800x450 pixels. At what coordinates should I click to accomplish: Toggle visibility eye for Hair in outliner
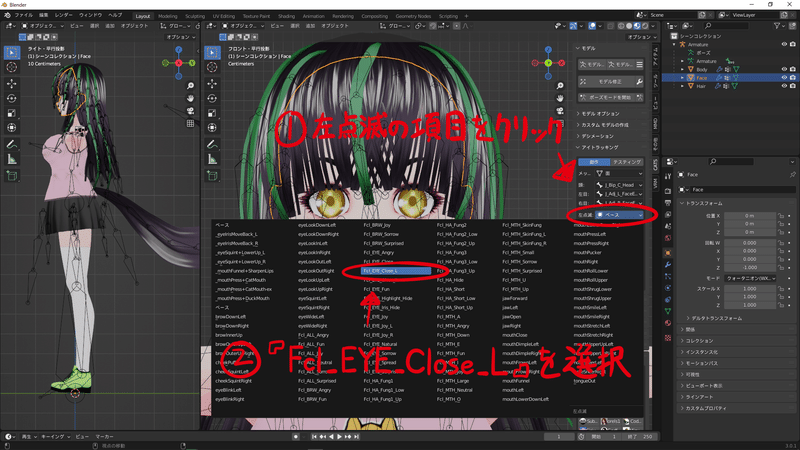coord(784,86)
